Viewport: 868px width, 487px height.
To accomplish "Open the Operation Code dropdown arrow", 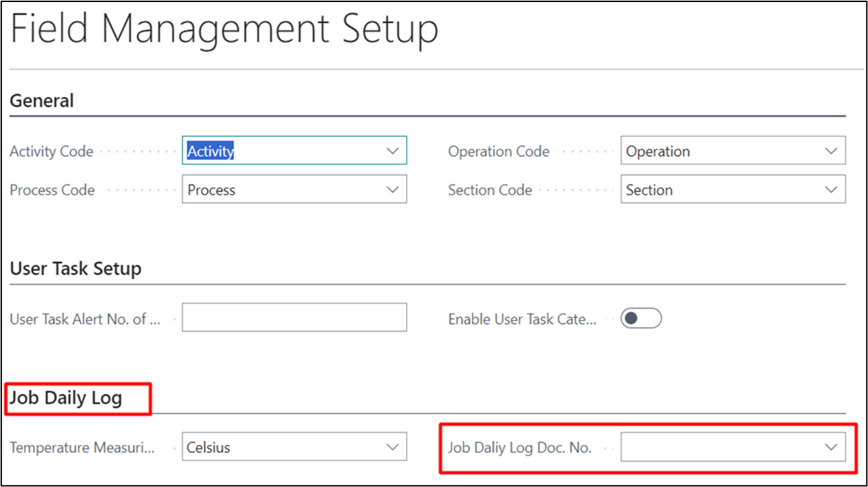I will tap(831, 151).
